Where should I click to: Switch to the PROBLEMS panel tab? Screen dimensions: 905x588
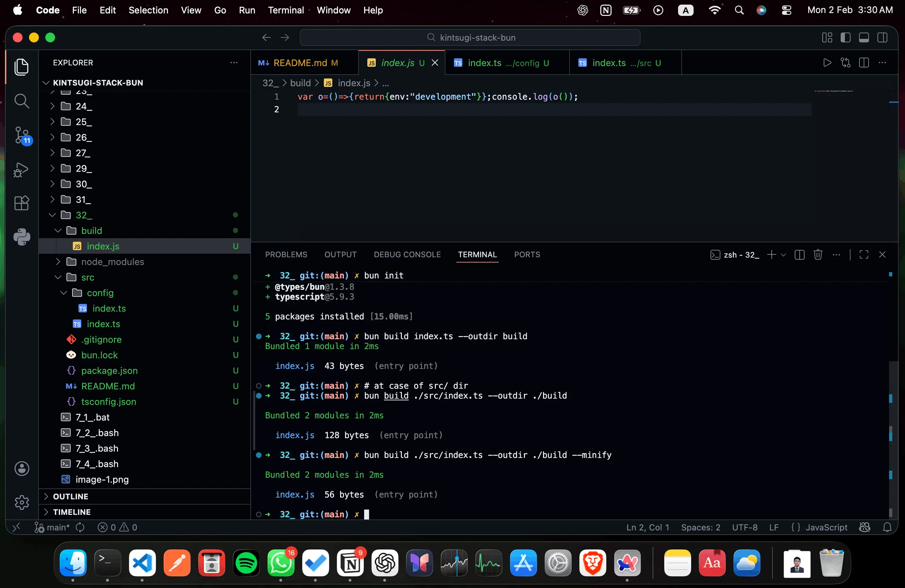pos(286,255)
